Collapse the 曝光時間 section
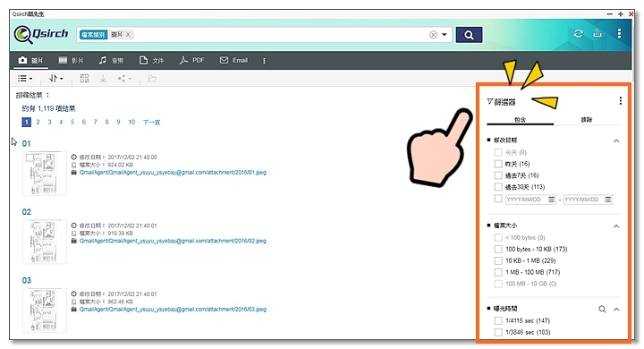The width and height of the screenshot is (644, 349). pyautogui.click(x=616, y=309)
